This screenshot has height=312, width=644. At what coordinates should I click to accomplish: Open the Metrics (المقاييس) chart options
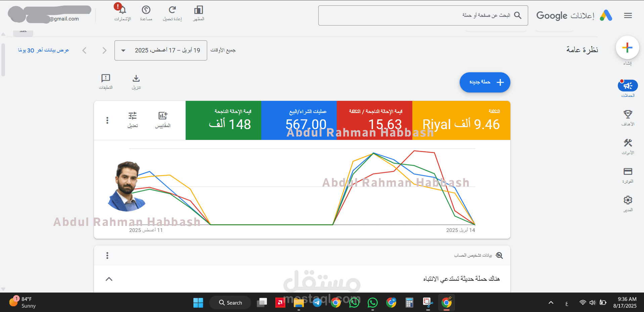(163, 120)
